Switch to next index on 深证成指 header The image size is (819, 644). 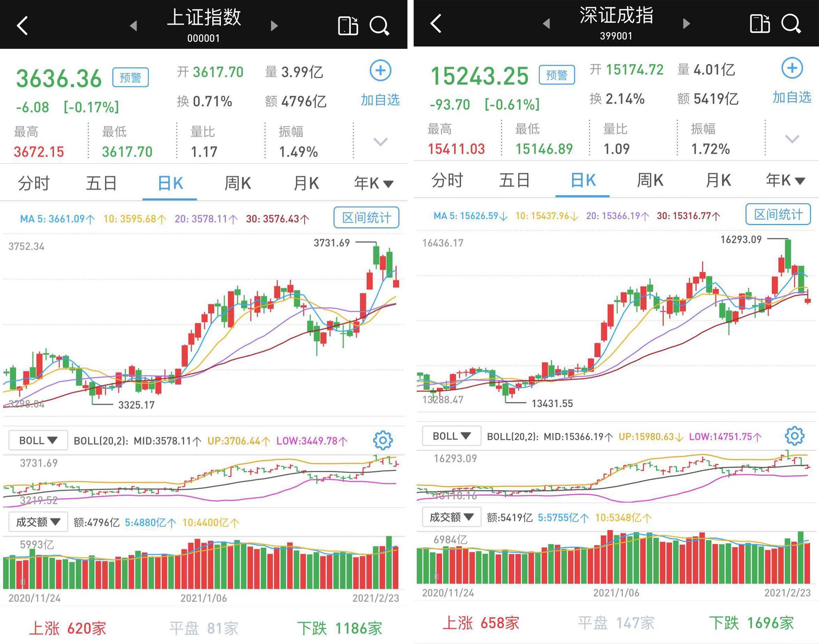[687, 24]
